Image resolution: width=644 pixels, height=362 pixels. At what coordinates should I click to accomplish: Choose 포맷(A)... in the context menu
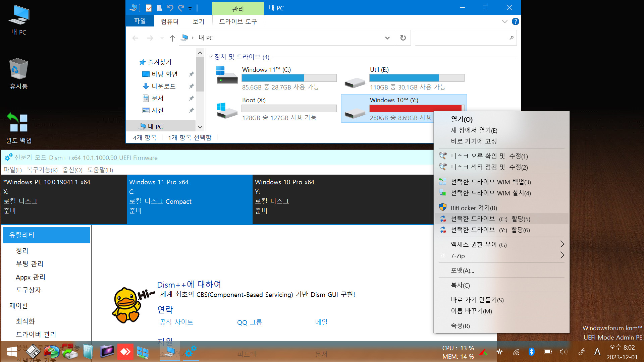pyautogui.click(x=462, y=270)
